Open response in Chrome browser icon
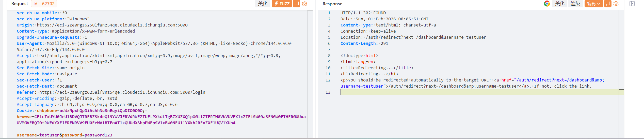The height and width of the screenshot is (139, 644). (547, 4)
